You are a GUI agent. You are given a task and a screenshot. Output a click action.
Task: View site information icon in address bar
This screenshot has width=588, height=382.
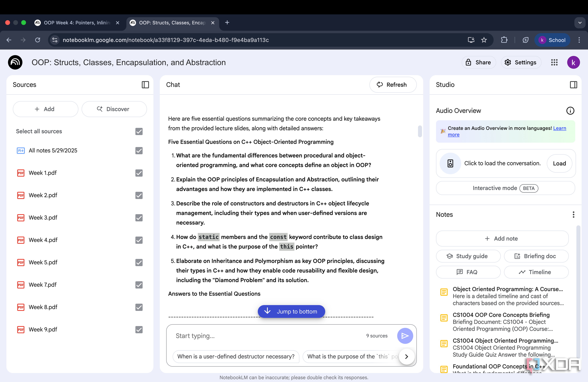[55, 40]
